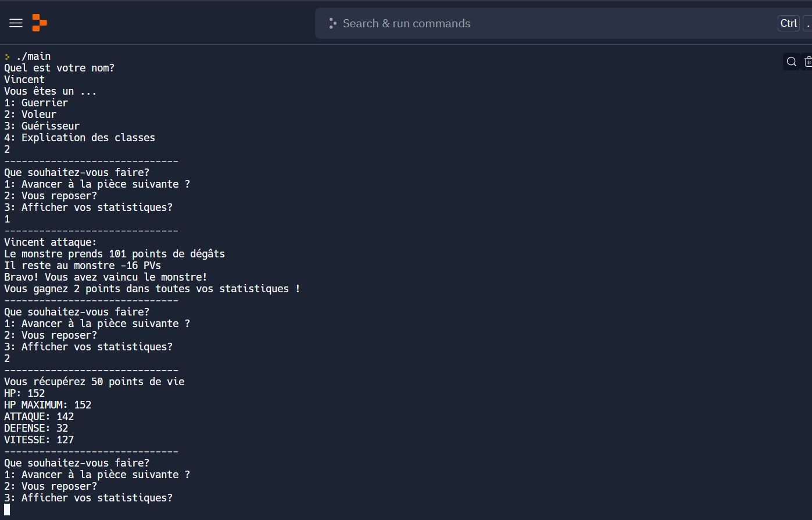Click the "1: Guerrier" option text
The image size is (812, 520).
click(36, 103)
